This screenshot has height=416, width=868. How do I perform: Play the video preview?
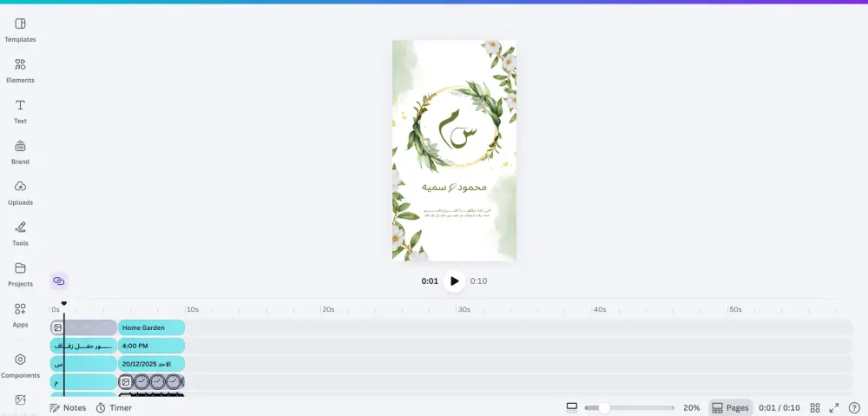tap(455, 281)
